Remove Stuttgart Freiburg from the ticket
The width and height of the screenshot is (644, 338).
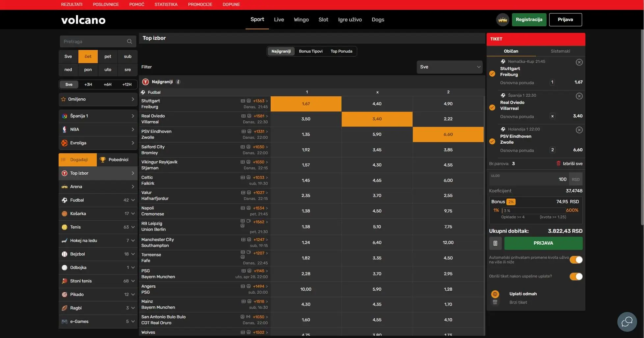tap(579, 62)
